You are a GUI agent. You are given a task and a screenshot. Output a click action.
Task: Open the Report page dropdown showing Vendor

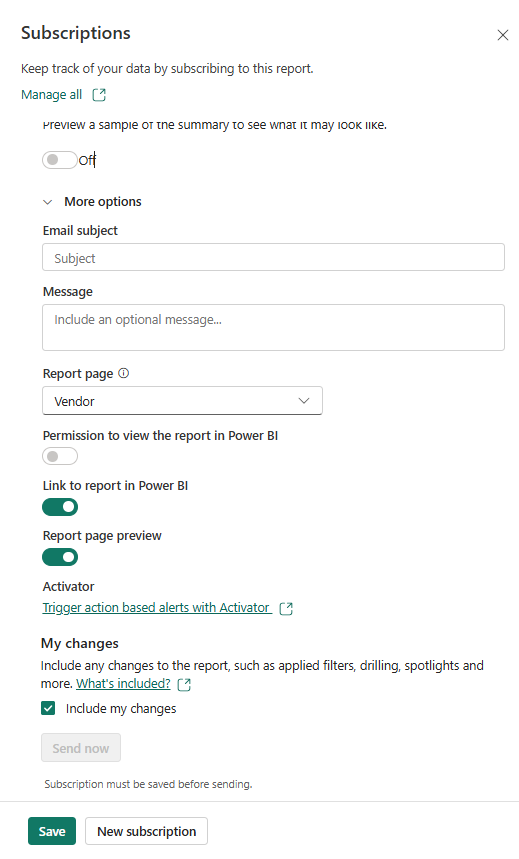(182, 401)
